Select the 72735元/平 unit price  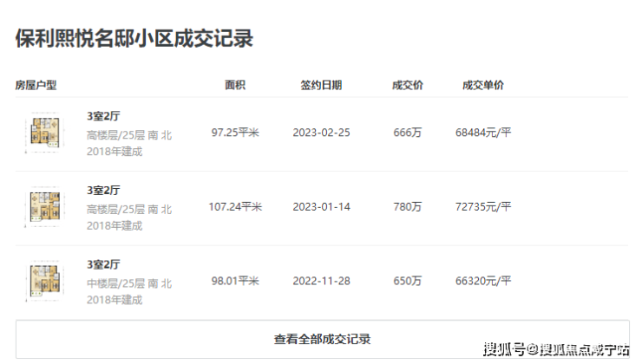click(483, 206)
